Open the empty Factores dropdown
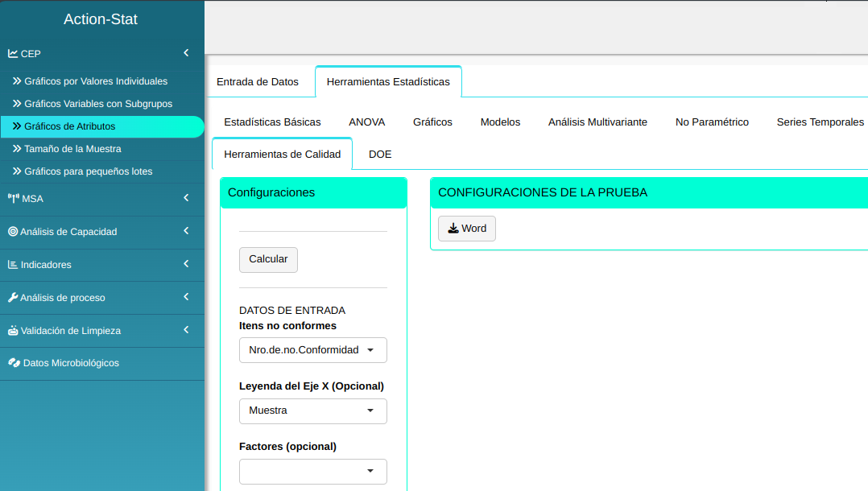The width and height of the screenshot is (868, 491). click(x=312, y=471)
